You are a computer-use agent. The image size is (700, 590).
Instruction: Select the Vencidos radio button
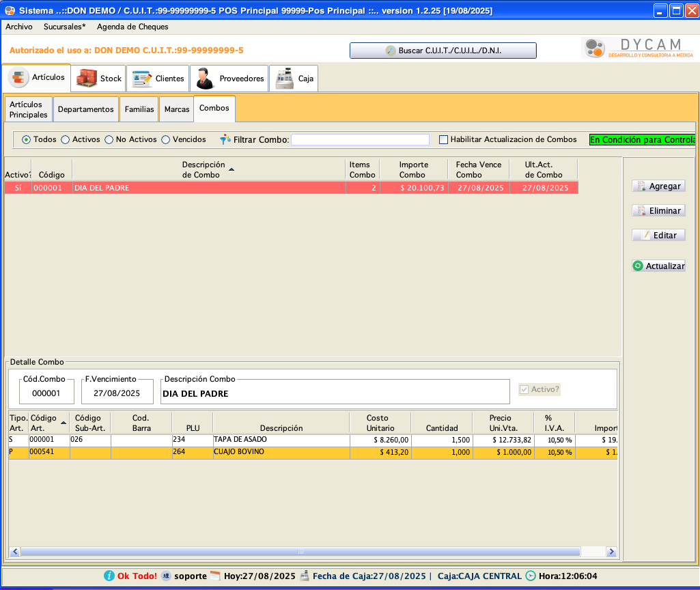click(x=166, y=139)
